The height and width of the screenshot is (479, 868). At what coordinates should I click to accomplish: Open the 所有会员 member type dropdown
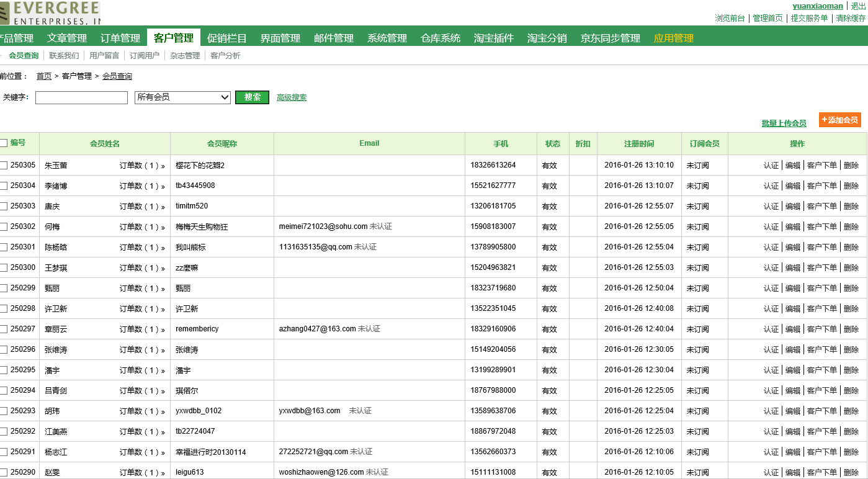tap(182, 97)
